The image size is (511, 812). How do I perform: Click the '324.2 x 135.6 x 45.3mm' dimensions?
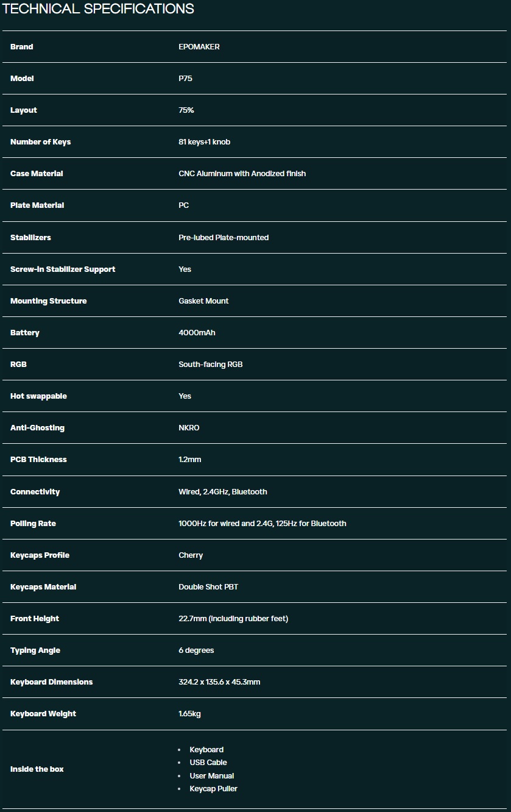click(x=219, y=682)
